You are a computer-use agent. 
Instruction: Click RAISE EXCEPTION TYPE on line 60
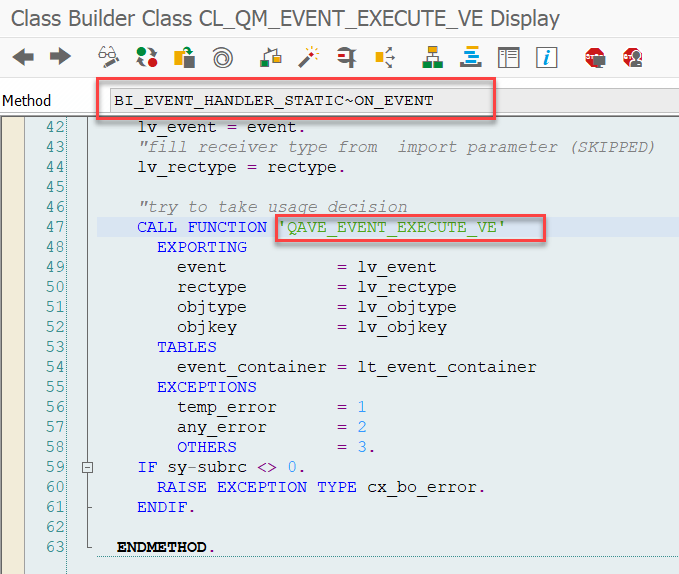(256, 487)
